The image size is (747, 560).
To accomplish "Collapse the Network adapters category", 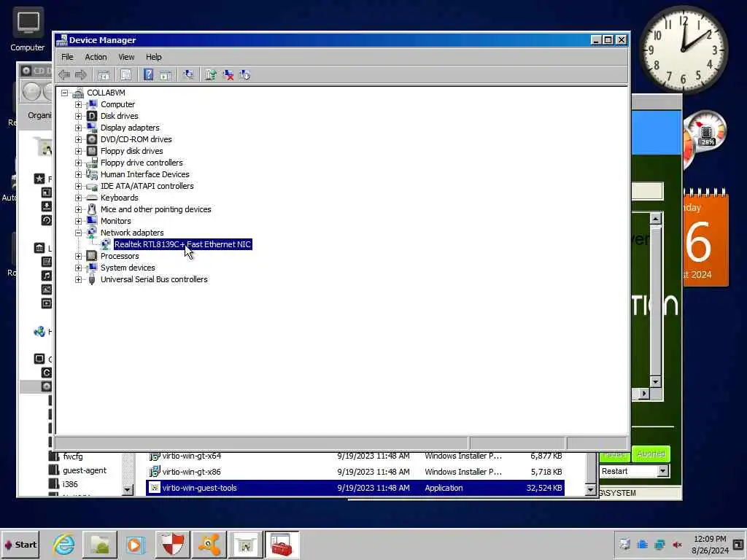I will (79, 233).
